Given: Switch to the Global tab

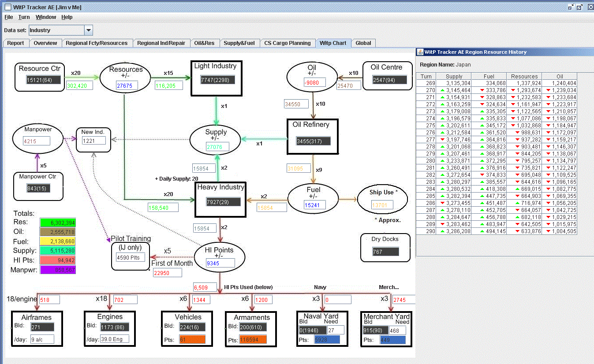Looking at the screenshot, I should coord(363,43).
